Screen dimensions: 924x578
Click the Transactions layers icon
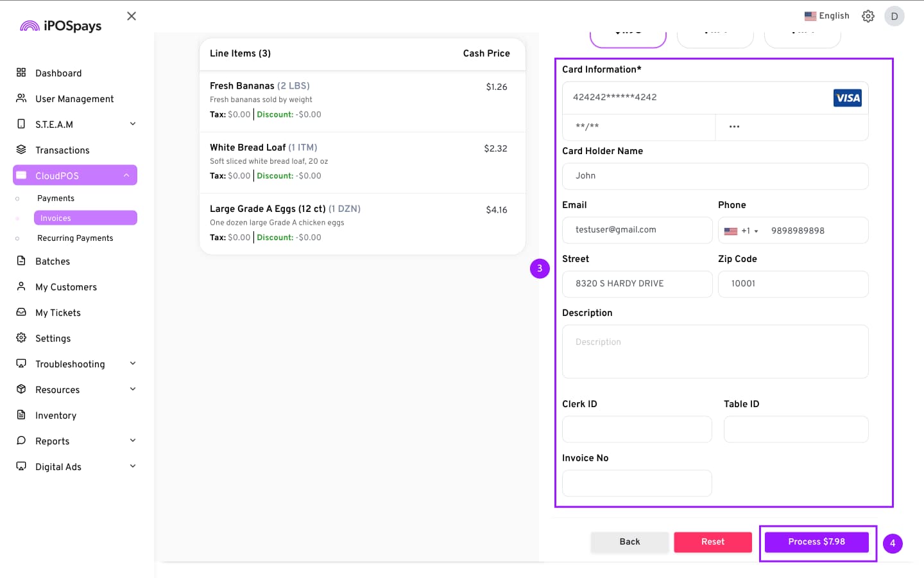point(21,150)
